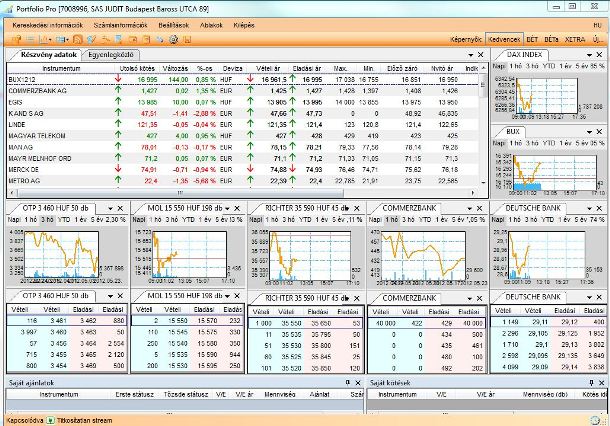Click the HU language indicator
This screenshot has width=610, height=426.
[x=598, y=25]
